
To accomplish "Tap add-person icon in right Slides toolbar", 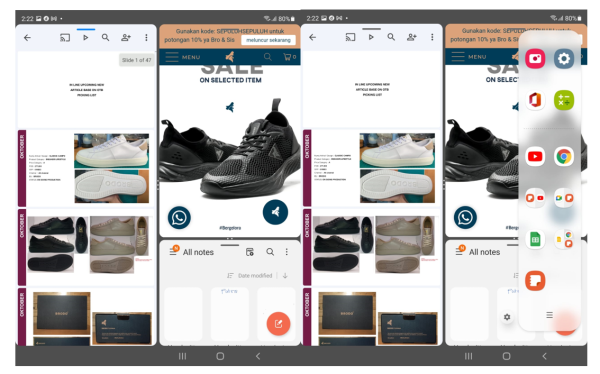I will pos(412,37).
